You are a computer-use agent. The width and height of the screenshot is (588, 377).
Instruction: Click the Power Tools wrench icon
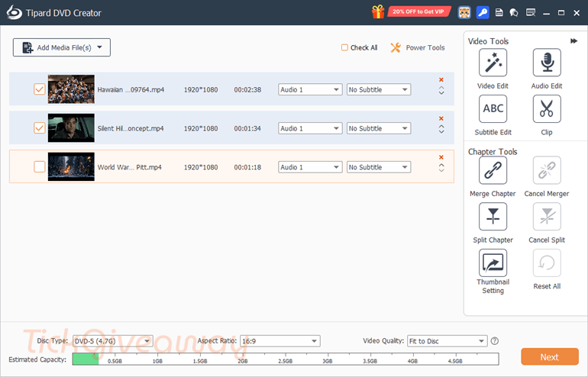(x=396, y=47)
